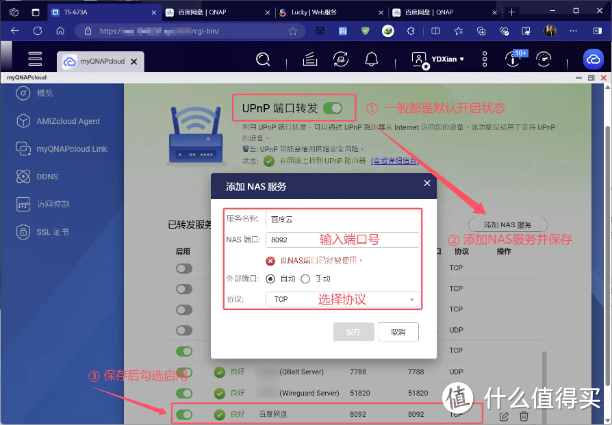
Task: Select 自动 external port radio button
Action: 270,279
